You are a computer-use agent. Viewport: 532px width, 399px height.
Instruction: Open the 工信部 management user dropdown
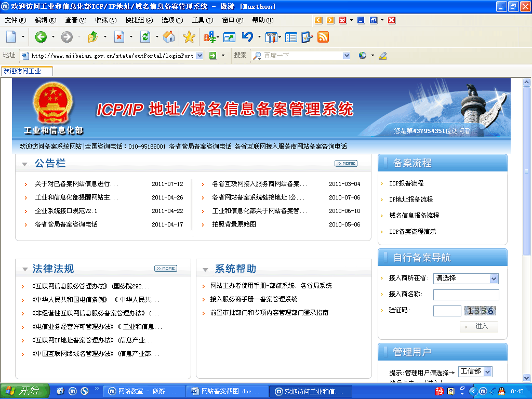[487, 371]
